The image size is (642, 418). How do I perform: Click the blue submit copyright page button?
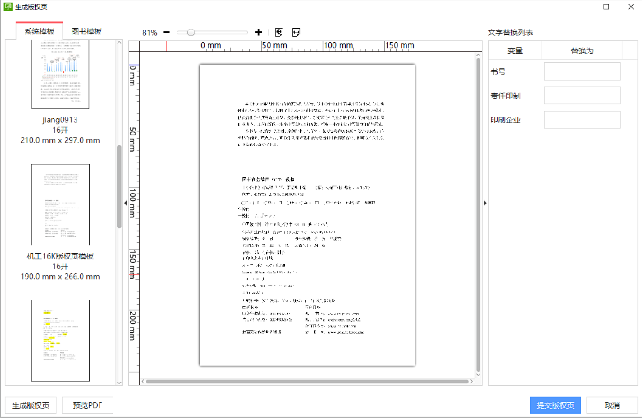click(555, 405)
